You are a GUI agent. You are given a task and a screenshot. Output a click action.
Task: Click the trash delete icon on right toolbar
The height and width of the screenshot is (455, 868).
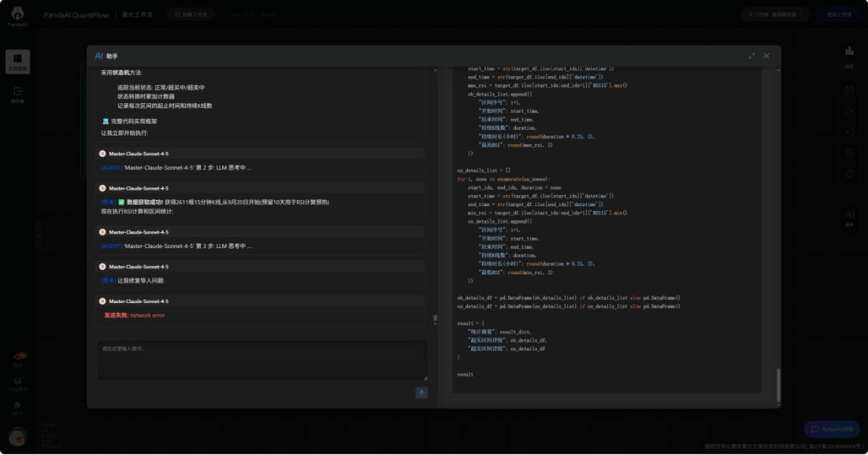(x=849, y=153)
